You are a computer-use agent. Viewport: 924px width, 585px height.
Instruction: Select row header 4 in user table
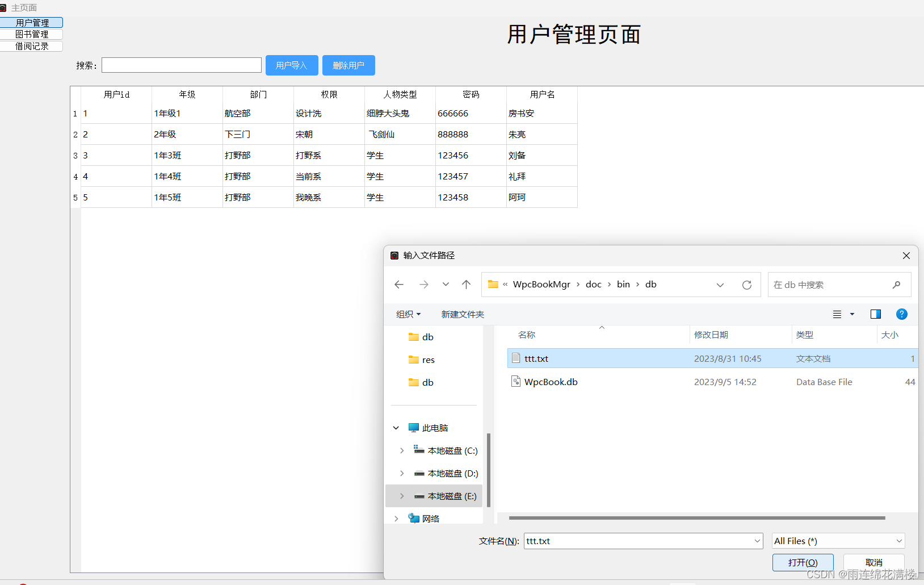point(75,177)
